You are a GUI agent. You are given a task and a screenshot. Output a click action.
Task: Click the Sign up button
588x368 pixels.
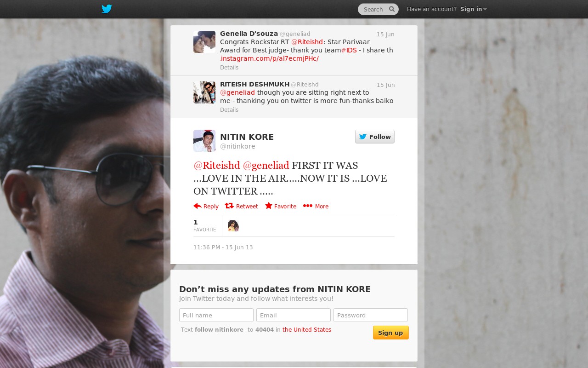tap(390, 333)
